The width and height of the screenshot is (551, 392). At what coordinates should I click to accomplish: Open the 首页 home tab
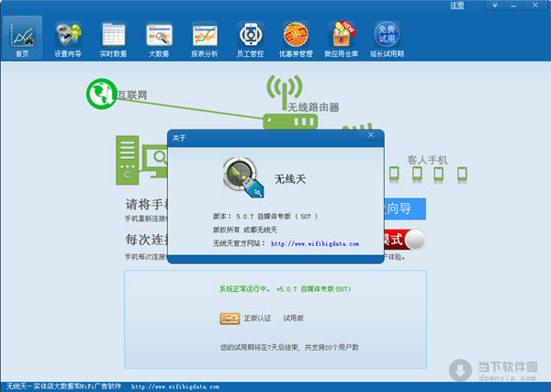(x=22, y=38)
